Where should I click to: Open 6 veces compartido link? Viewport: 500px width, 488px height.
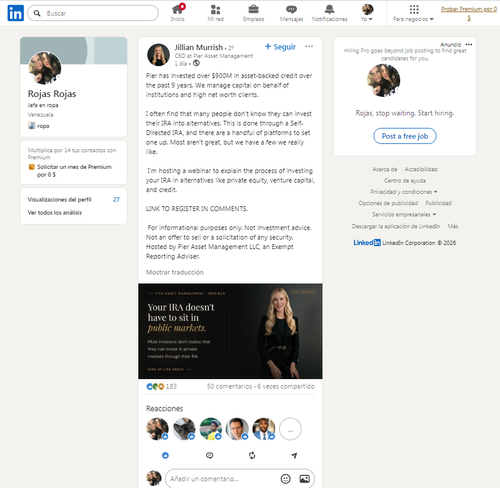[286, 386]
